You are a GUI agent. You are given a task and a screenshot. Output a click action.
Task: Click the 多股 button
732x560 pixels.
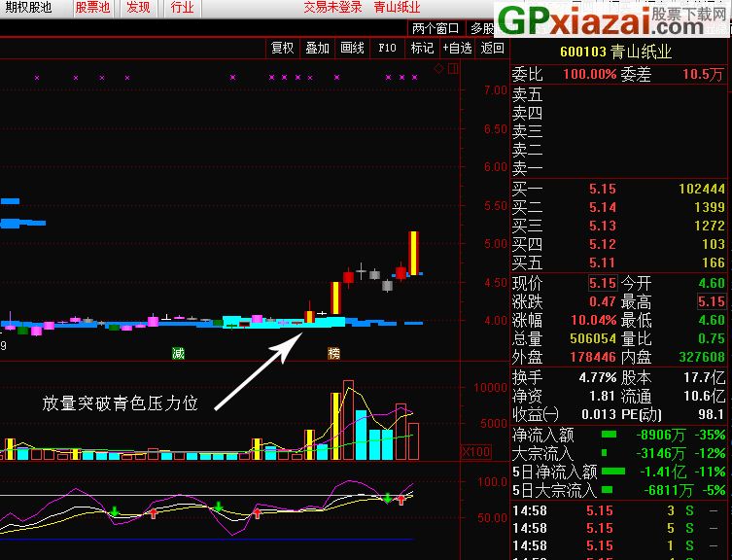point(482,28)
